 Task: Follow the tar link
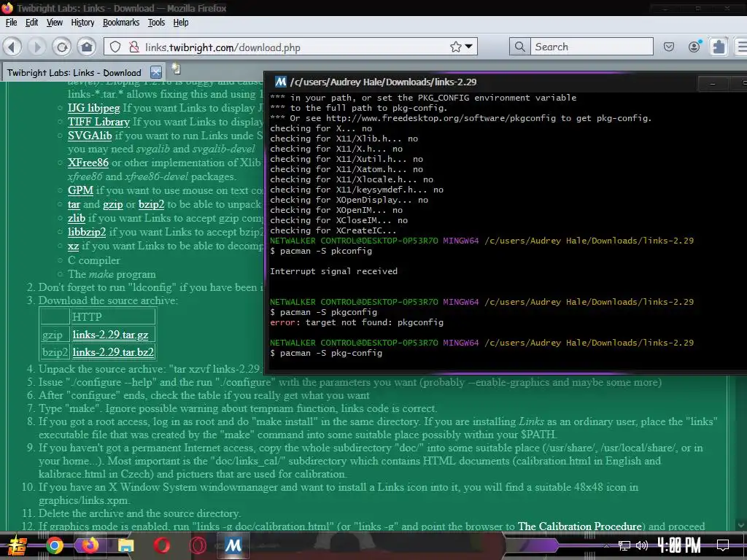tap(74, 204)
